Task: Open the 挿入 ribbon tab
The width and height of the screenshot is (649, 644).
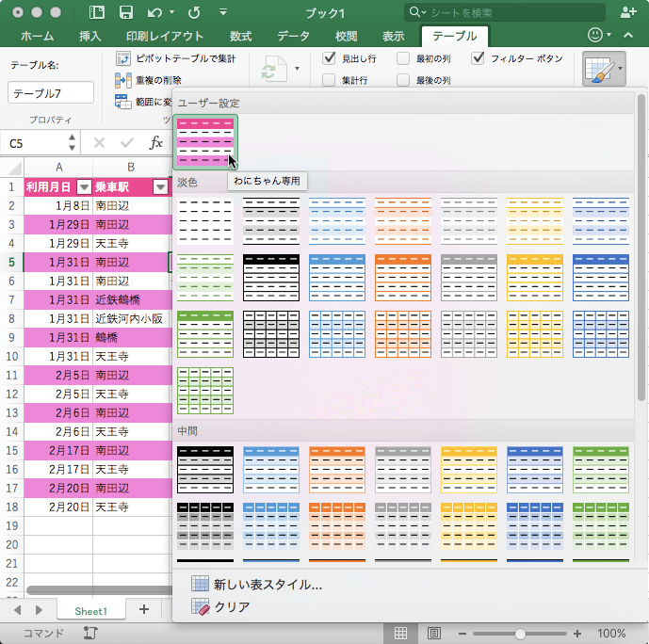Action: tap(90, 36)
